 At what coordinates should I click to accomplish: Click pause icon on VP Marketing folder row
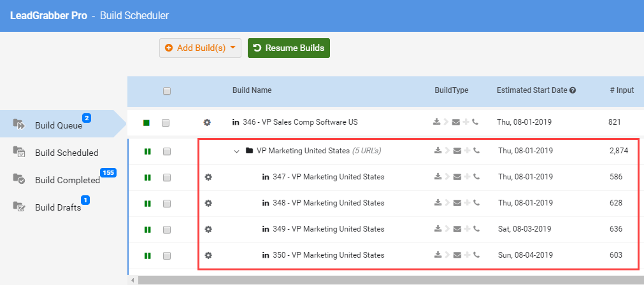click(147, 151)
